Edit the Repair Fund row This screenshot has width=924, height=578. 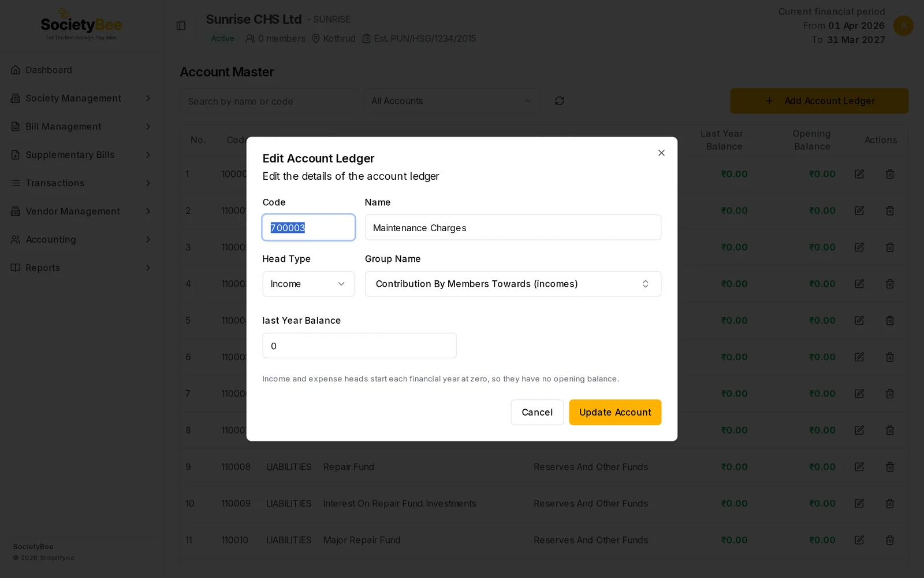coord(859,467)
